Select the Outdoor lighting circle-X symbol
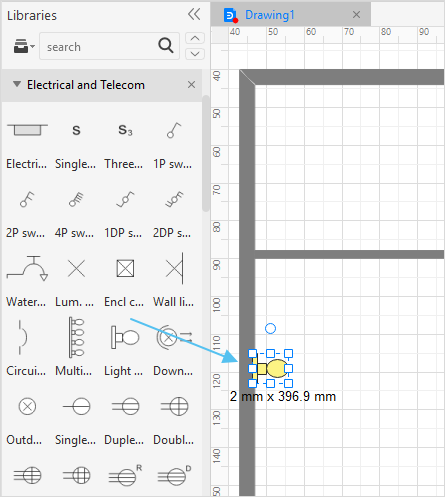Image resolution: width=445 pixels, height=497 pixels. 27,406
